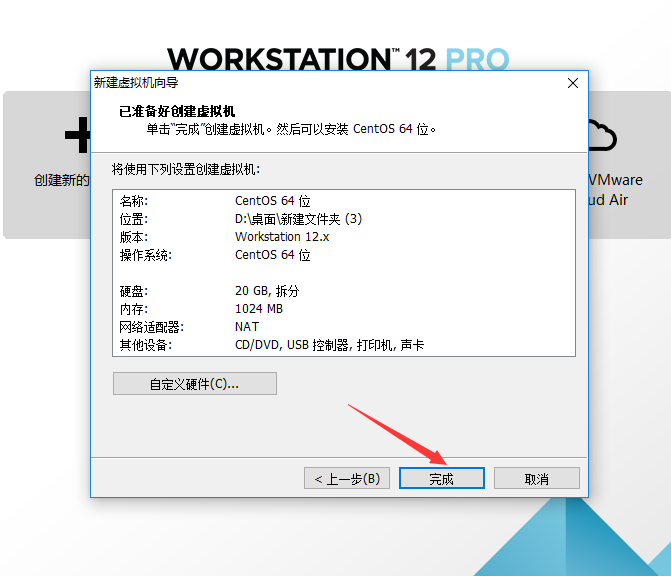The width and height of the screenshot is (671, 576).
Task: Click the 新建虚拟机向导 title bar text
Action: 136,83
